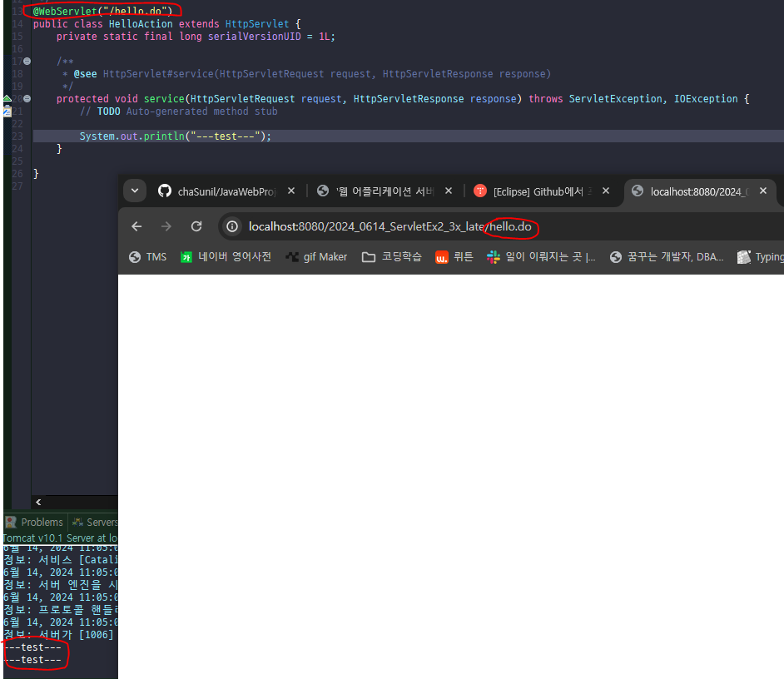Collapse the service method fold at line 20

point(27,98)
